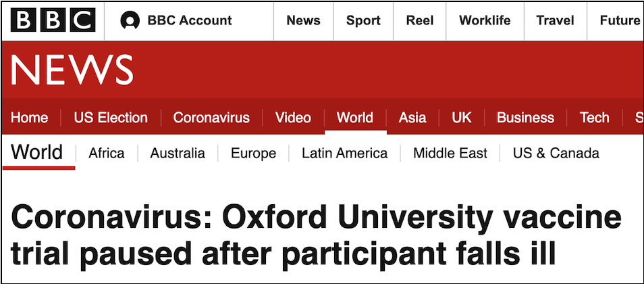Open the US Election tab
Image resolution: width=644 pixels, height=284 pixels.
pos(111,118)
